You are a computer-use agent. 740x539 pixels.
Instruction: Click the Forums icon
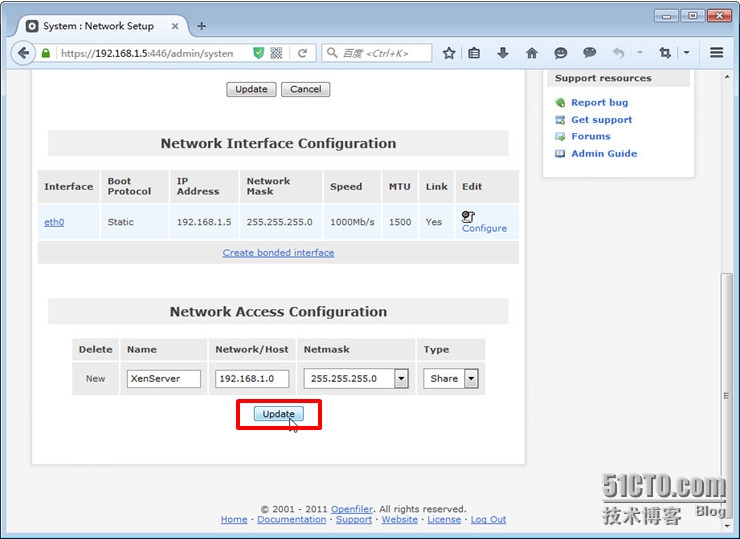560,136
